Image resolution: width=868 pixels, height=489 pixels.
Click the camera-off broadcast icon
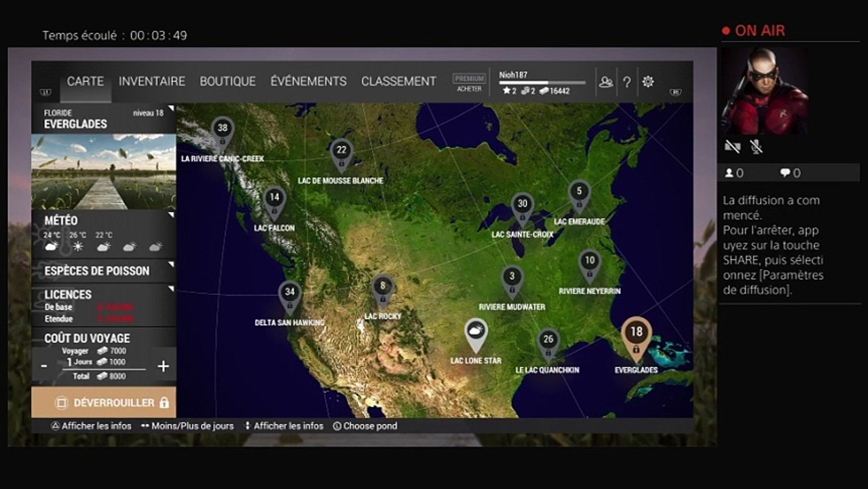[732, 146]
